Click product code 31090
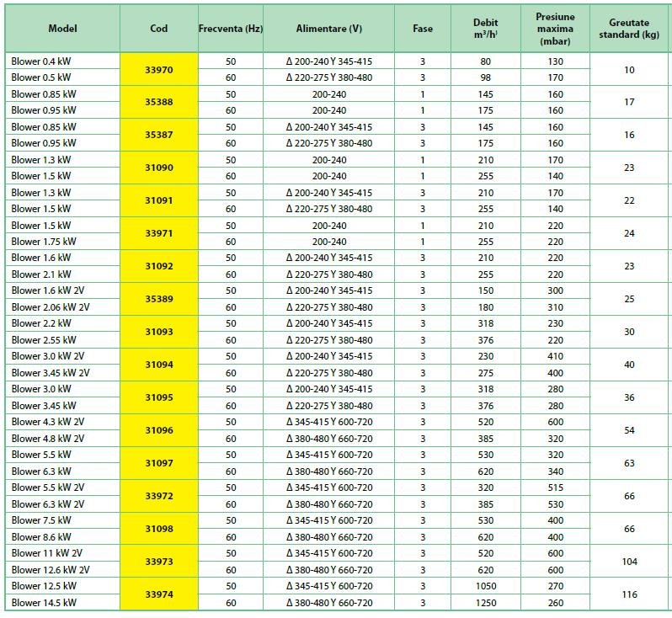 point(158,168)
